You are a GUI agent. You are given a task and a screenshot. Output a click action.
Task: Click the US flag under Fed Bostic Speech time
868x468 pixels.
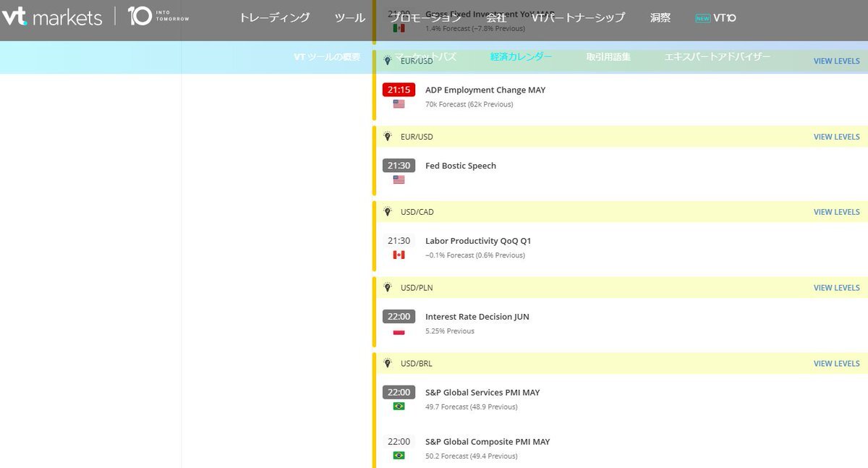point(399,179)
